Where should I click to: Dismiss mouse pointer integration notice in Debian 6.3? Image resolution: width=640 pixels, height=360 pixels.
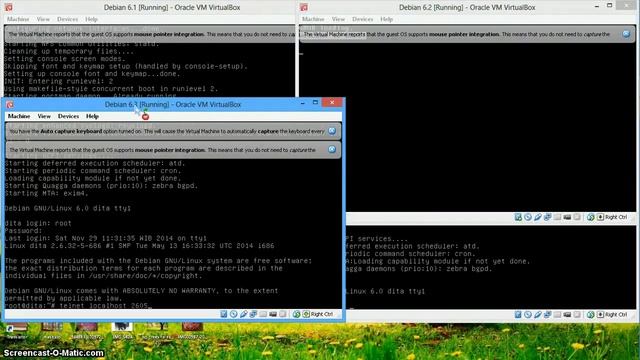coord(332,149)
